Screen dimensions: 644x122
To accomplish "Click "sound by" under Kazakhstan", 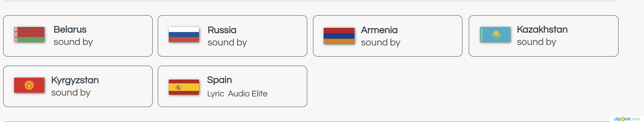I will (x=536, y=42).
